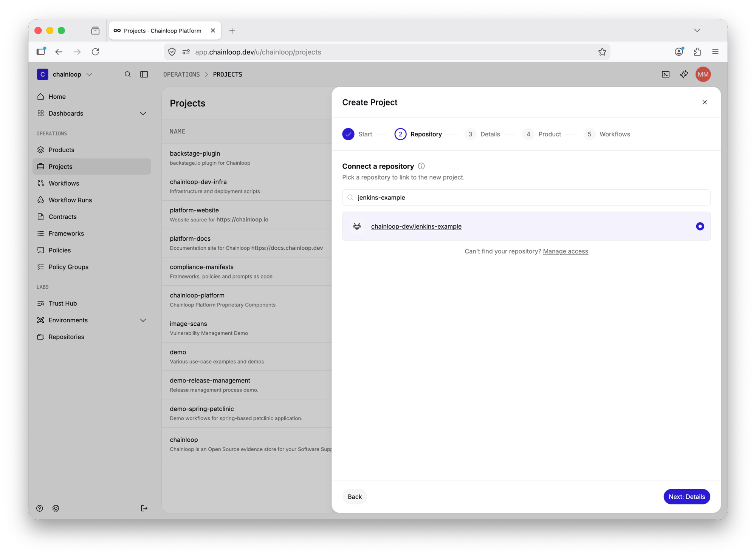Click the Back button
This screenshot has height=557, width=756.
355,497
